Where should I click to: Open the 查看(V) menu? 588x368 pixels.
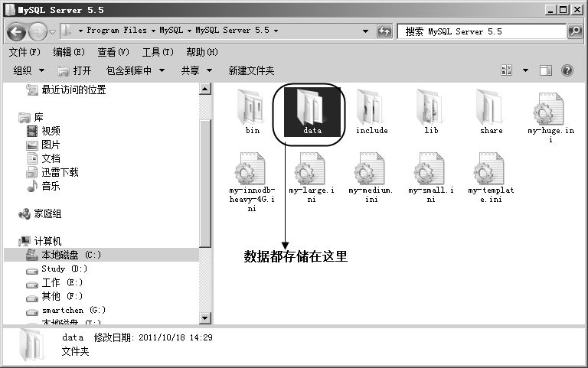113,52
